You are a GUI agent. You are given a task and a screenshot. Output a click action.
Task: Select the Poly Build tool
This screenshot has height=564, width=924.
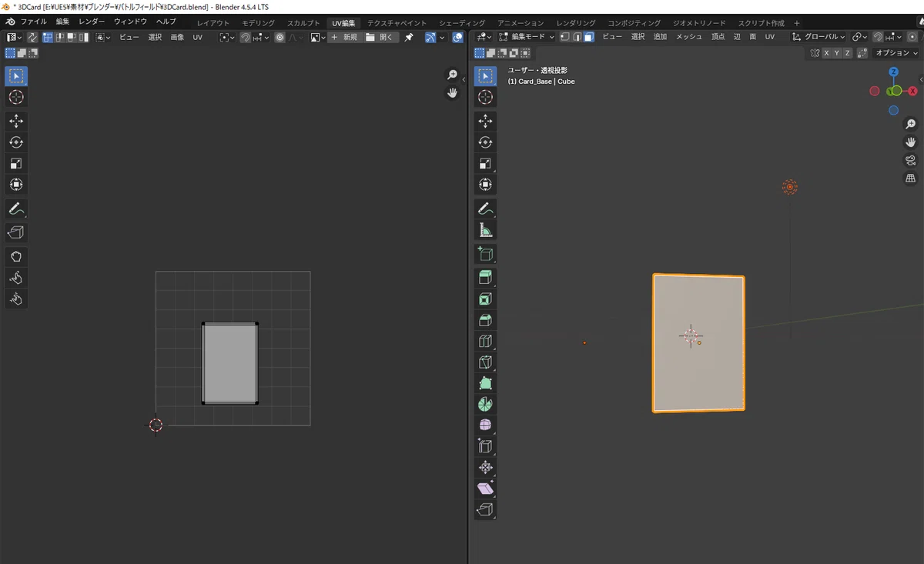tap(485, 382)
